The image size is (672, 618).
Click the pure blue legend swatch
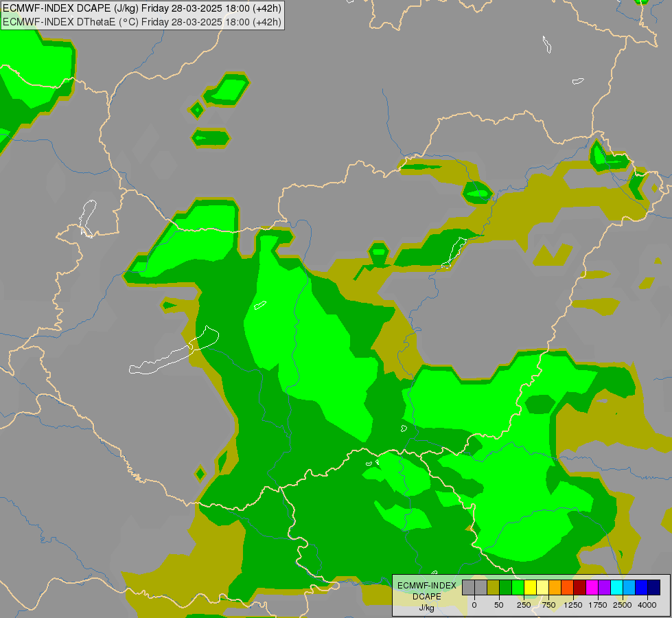point(642,587)
